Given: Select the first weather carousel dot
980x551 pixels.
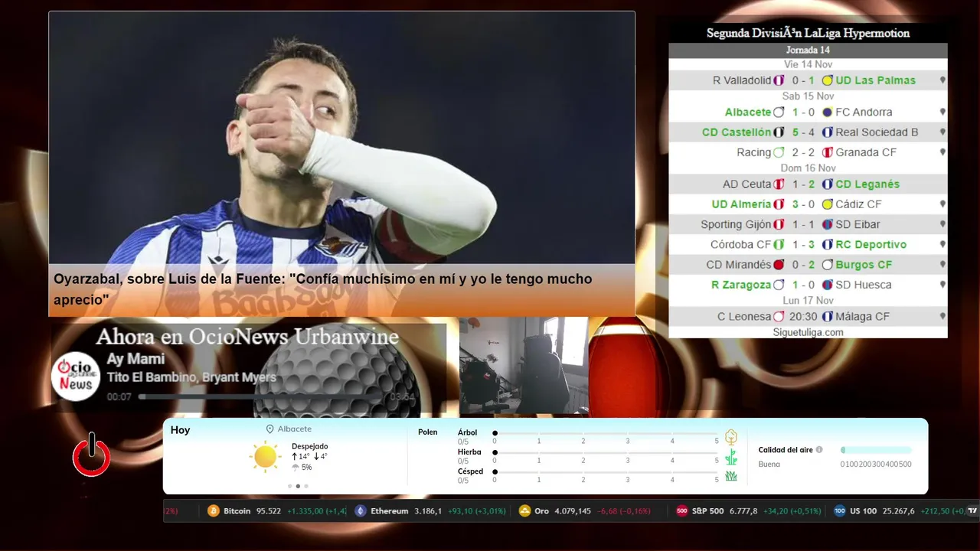Looking at the screenshot, I should (x=289, y=486).
